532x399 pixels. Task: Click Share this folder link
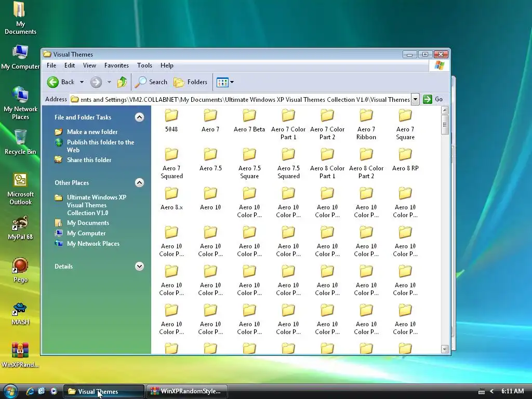pyautogui.click(x=89, y=160)
